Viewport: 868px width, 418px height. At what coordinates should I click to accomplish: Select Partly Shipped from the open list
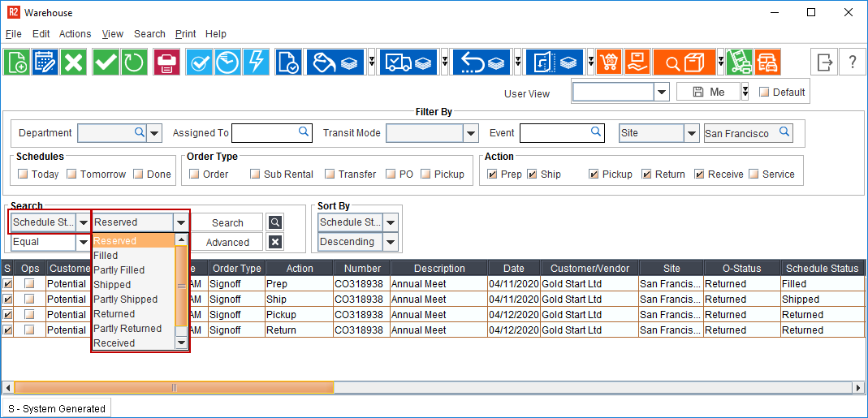coord(125,299)
